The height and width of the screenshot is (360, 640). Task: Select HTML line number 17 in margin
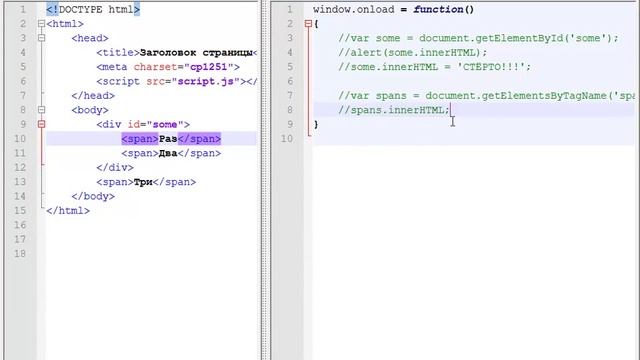coord(20,239)
